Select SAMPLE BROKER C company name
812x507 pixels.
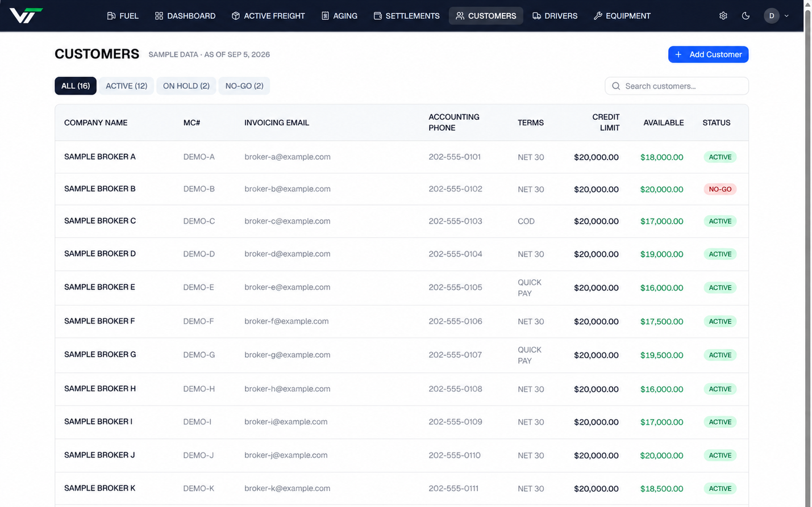click(100, 221)
